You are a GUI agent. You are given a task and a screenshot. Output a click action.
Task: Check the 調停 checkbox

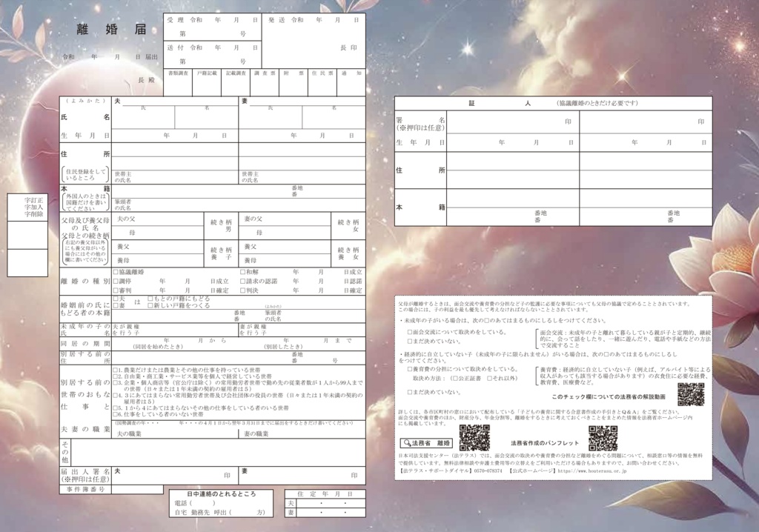point(116,282)
